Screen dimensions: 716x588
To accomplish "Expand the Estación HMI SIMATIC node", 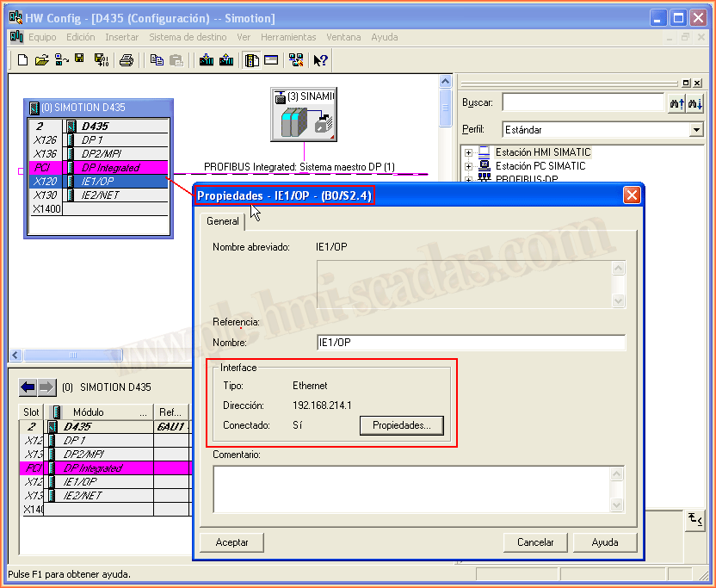I will pyautogui.click(x=469, y=152).
